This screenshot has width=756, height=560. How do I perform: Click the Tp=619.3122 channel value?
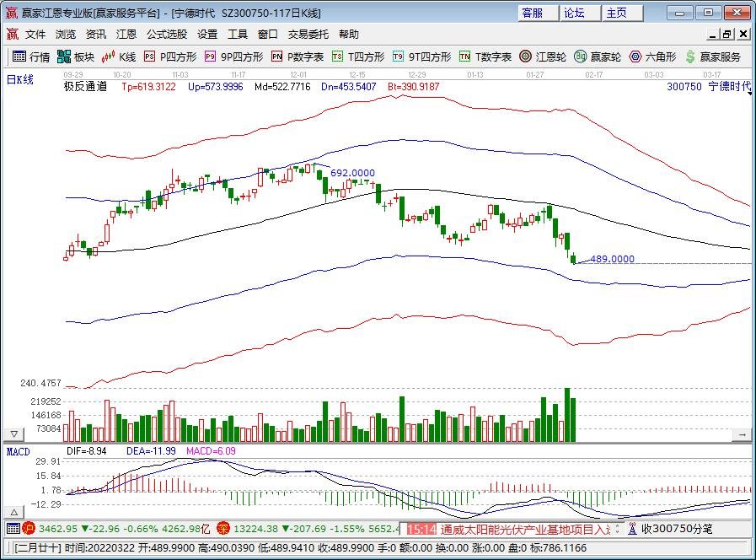[148, 87]
